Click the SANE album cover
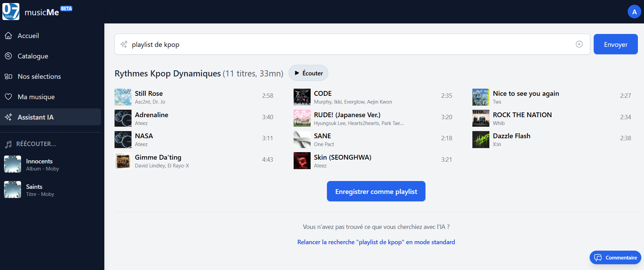Image resolution: width=644 pixels, height=270 pixels. pyautogui.click(x=302, y=140)
